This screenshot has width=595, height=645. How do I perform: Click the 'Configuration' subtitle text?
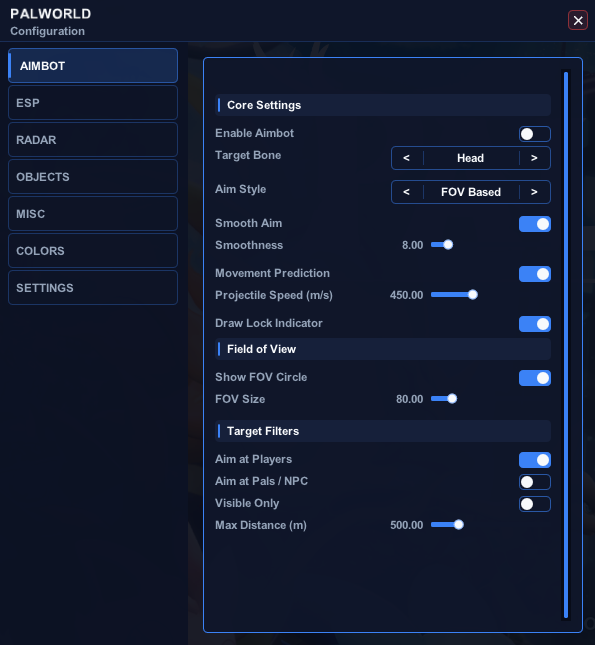(47, 31)
